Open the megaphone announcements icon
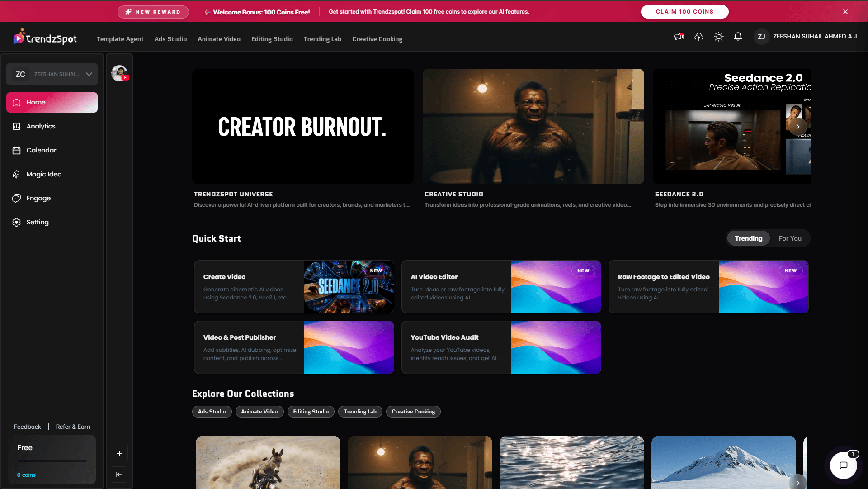The image size is (868, 489). click(x=679, y=37)
